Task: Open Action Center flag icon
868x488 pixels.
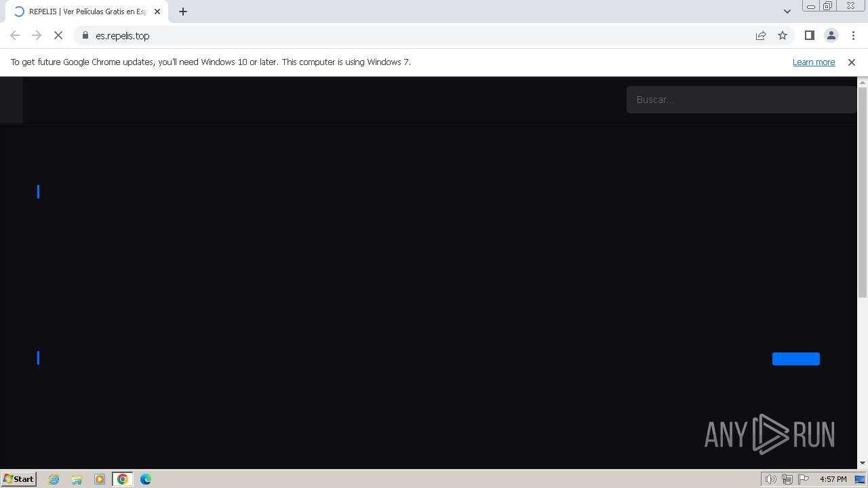Action: point(804,479)
